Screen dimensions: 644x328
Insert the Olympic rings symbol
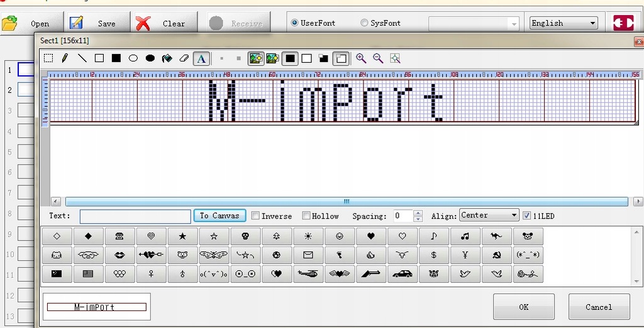point(119,274)
